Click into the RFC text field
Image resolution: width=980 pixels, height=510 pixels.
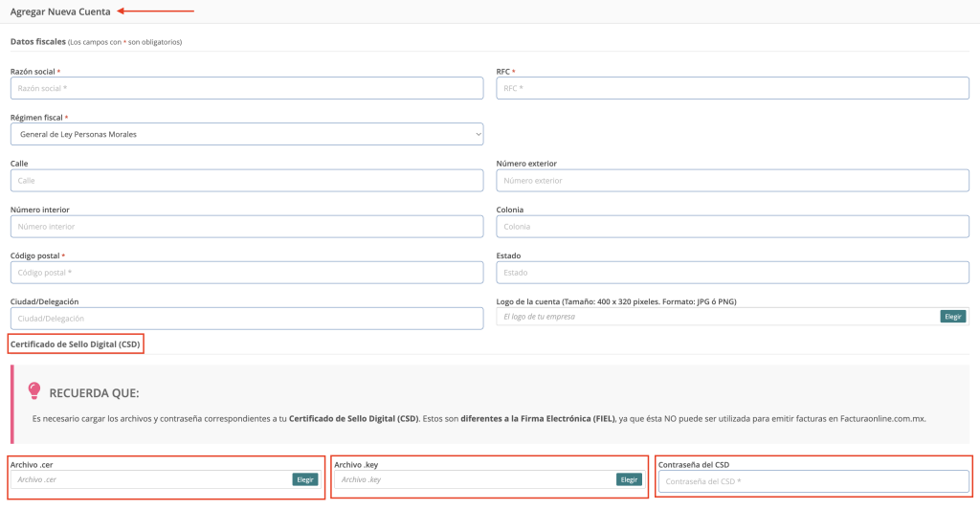point(732,88)
